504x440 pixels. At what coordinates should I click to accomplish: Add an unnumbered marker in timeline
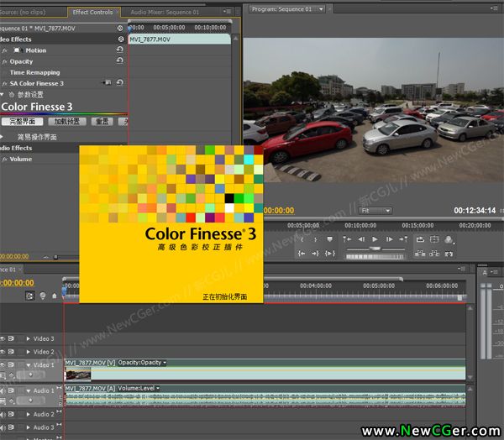coord(55,296)
